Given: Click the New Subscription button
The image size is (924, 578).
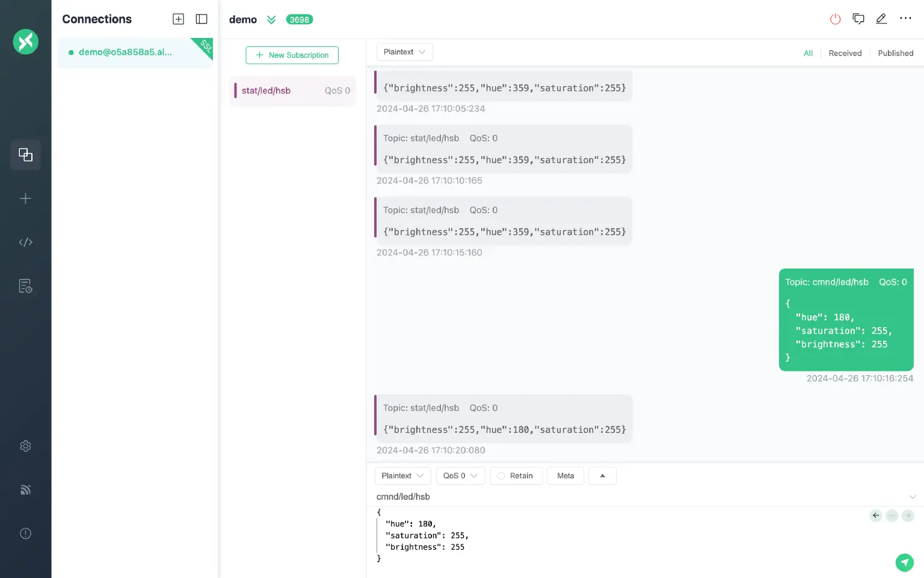Looking at the screenshot, I should point(292,55).
